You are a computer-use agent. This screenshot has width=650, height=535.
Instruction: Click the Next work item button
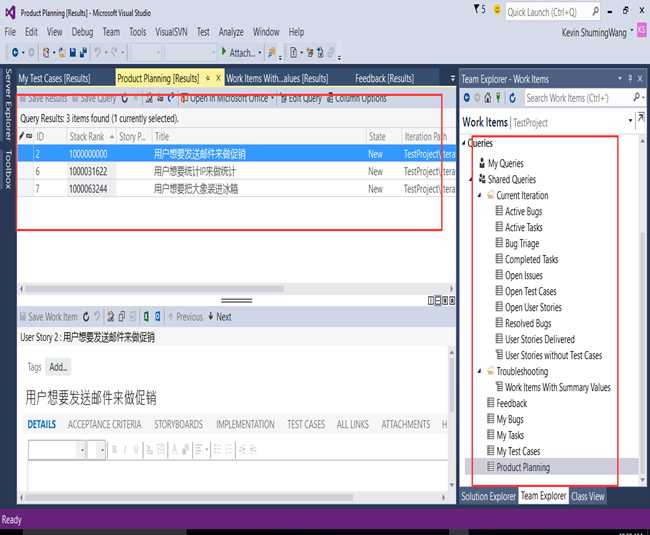pos(220,317)
